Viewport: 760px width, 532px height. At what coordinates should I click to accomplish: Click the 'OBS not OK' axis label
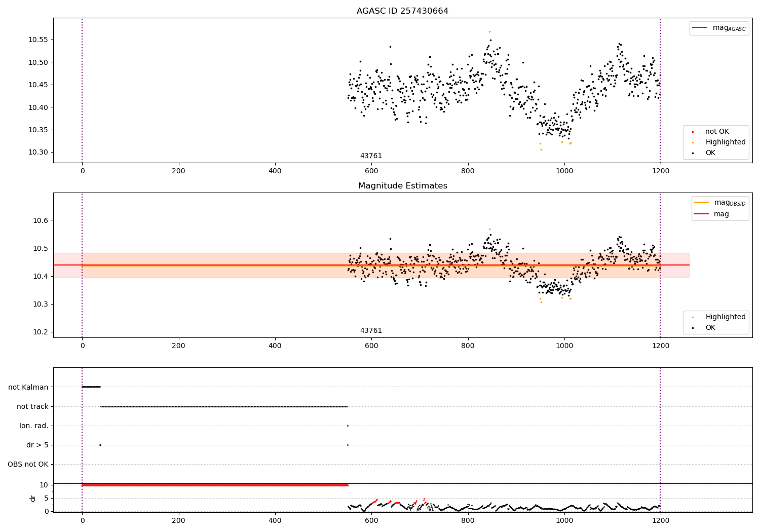click(x=28, y=464)
